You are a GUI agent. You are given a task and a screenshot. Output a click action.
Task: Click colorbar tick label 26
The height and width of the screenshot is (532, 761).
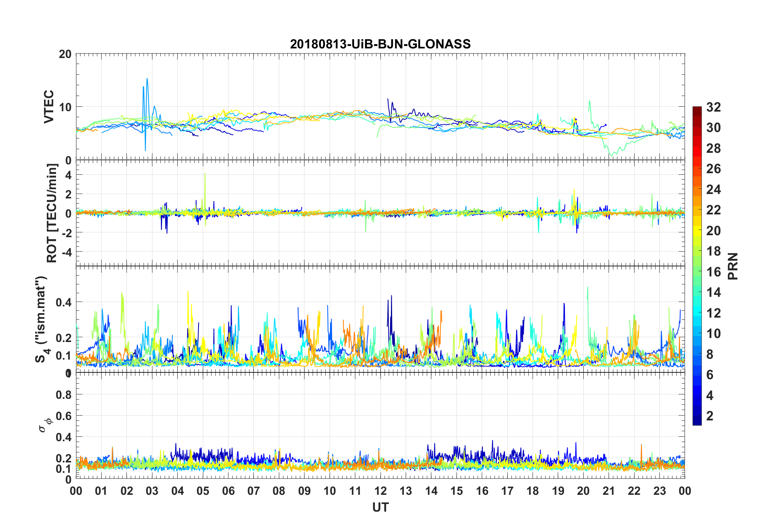(x=713, y=169)
